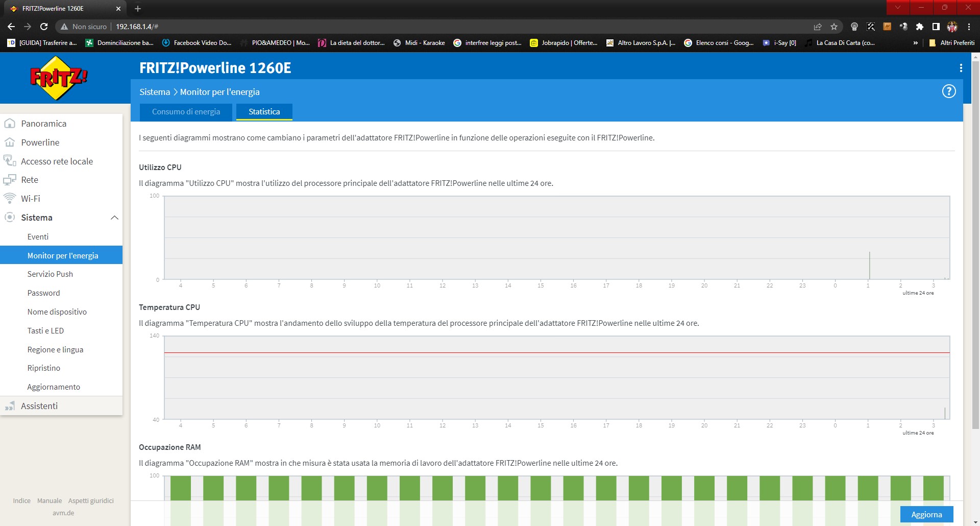
Task: Open the i-Say [0] bookmark
Action: (779, 43)
